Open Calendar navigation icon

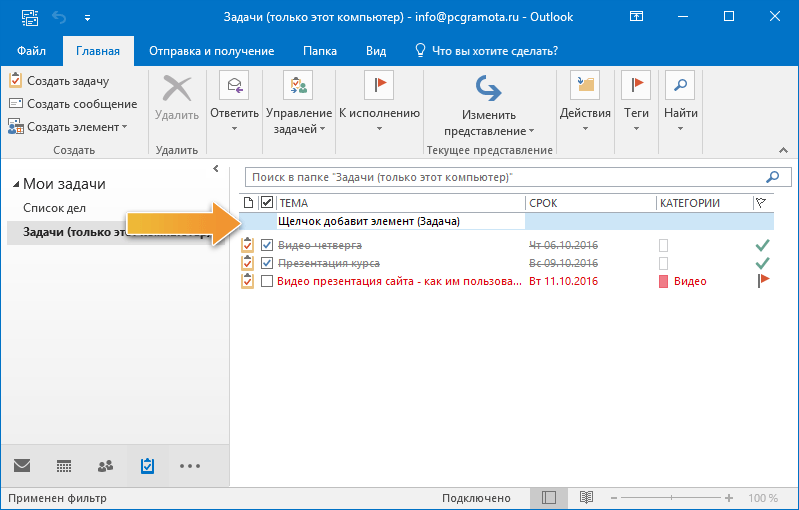coord(64,466)
